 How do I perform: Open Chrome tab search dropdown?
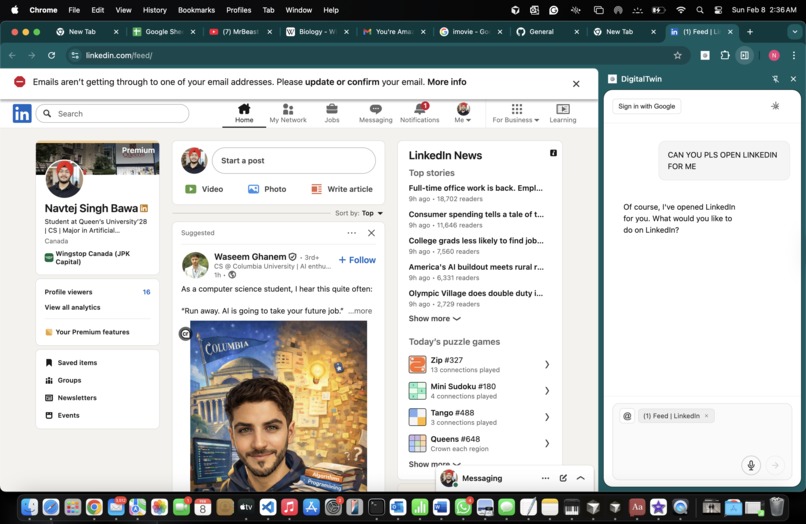tap(794, 32)
